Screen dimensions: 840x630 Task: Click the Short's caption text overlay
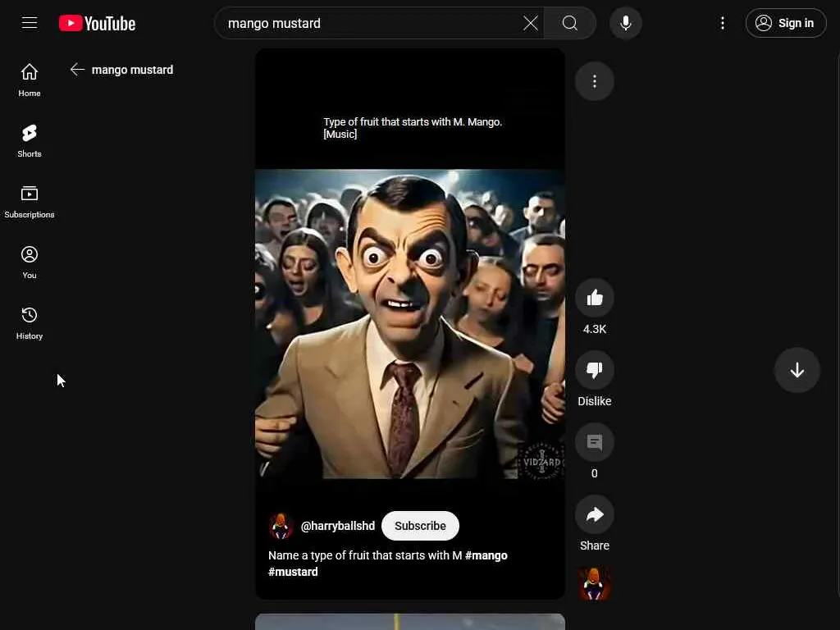[x=413, y=128]
